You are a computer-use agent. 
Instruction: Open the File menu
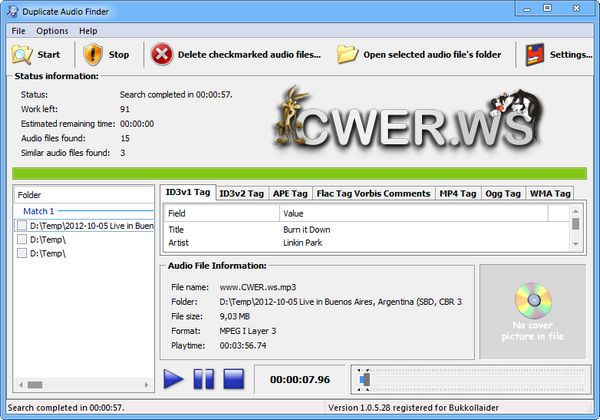19,31
